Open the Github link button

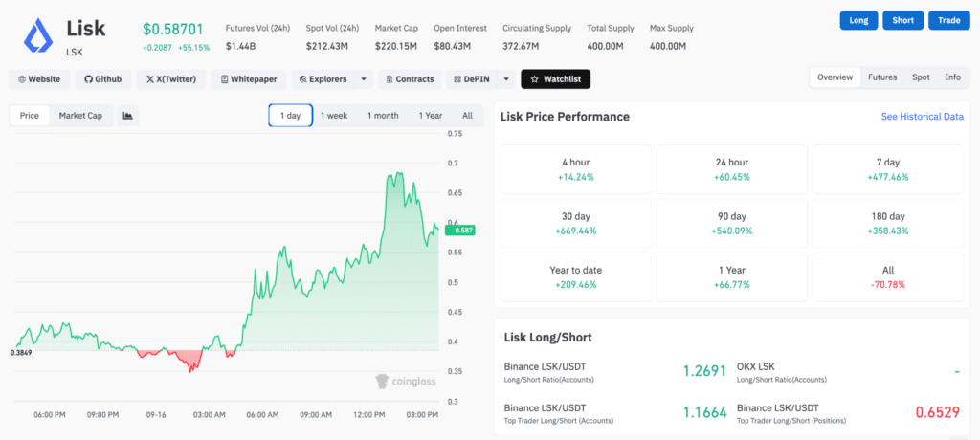(x=103, y=79)
